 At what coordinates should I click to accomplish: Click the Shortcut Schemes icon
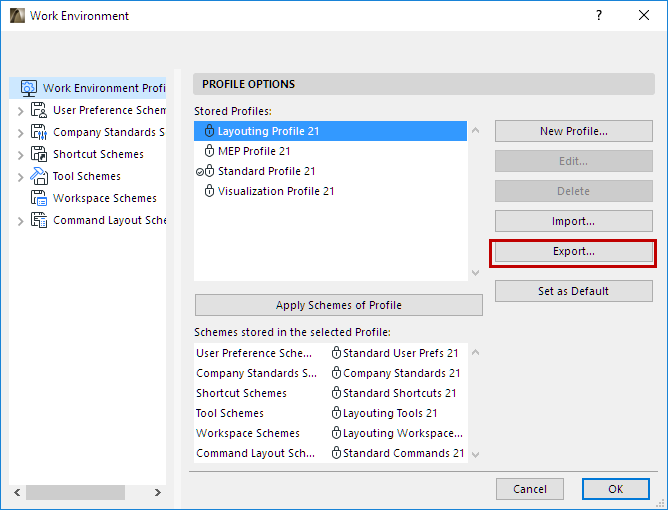[39, 154]
